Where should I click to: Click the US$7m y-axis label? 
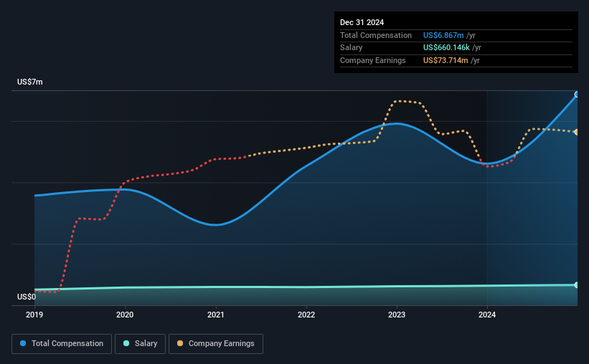tap(30, 82)
